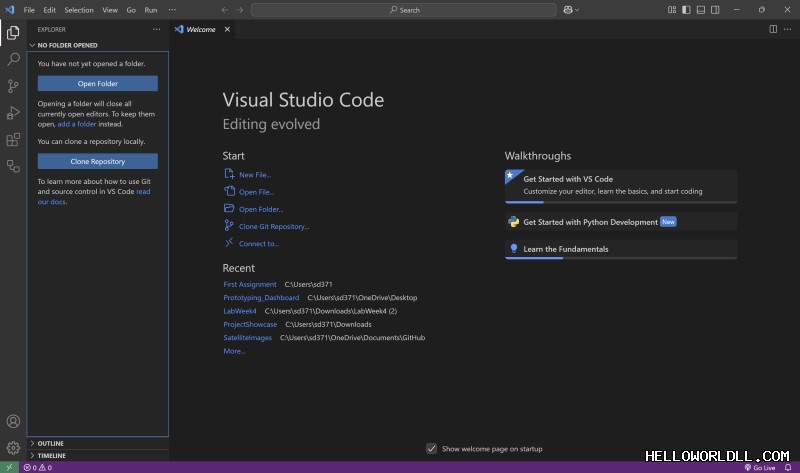Open Get Started with Python Development walkthrough

coord(621,222)
